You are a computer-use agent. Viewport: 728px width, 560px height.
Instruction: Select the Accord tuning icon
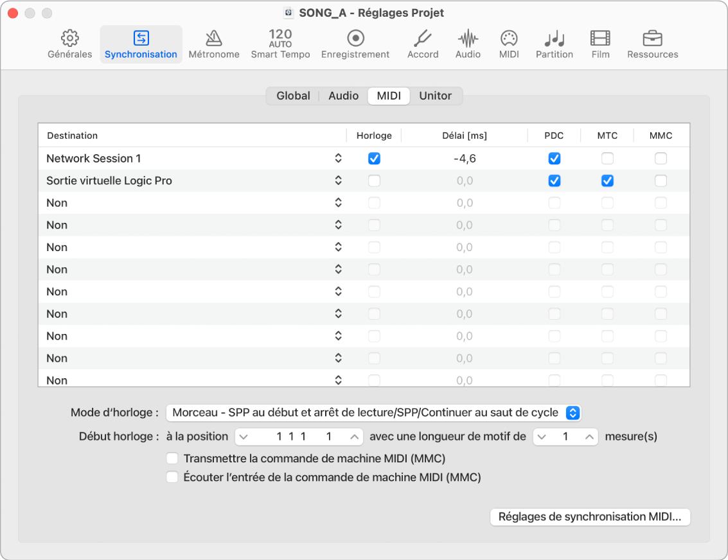423,44
